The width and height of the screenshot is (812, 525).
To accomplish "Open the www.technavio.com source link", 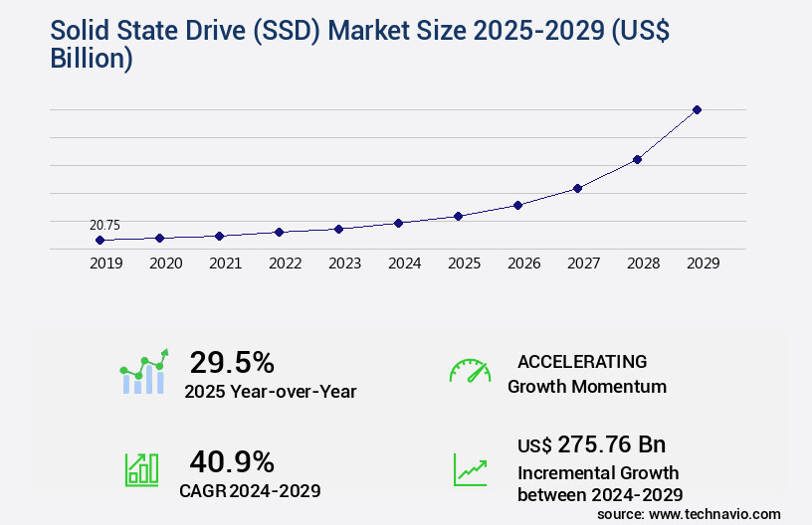I will click(716, 513).
